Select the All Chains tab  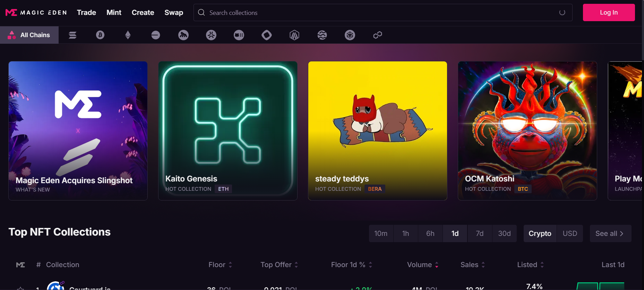click(x=29, y=35)
